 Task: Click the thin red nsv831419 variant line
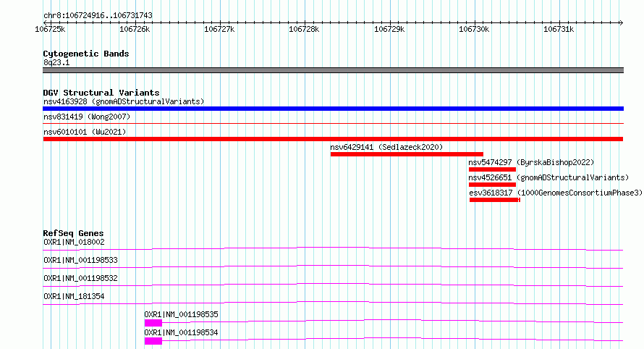point(333,123)
